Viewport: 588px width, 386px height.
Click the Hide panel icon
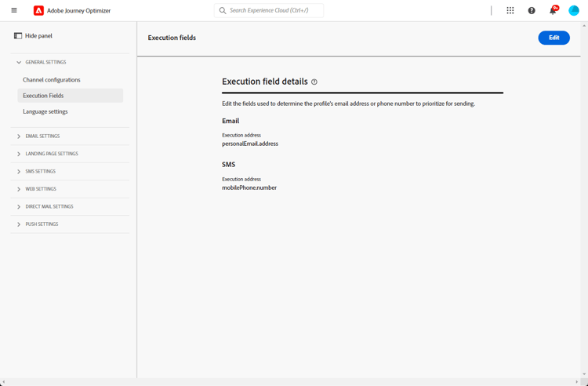pos(18,36)
